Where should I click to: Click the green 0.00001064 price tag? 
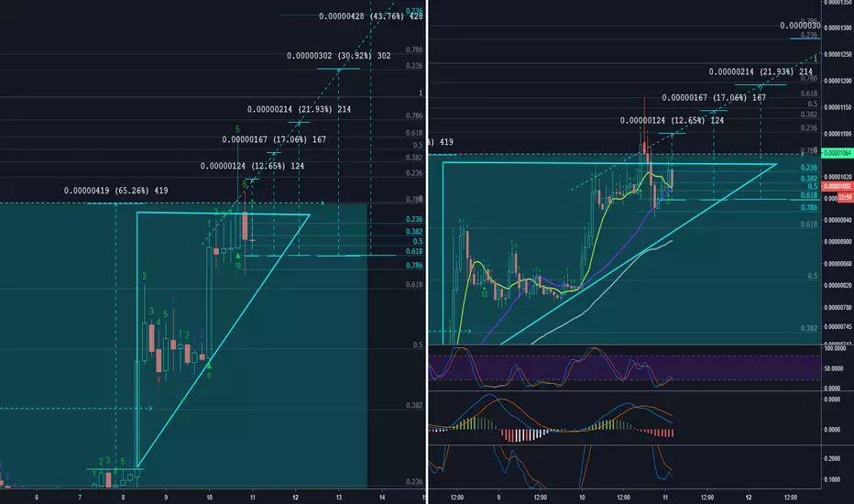838,153
